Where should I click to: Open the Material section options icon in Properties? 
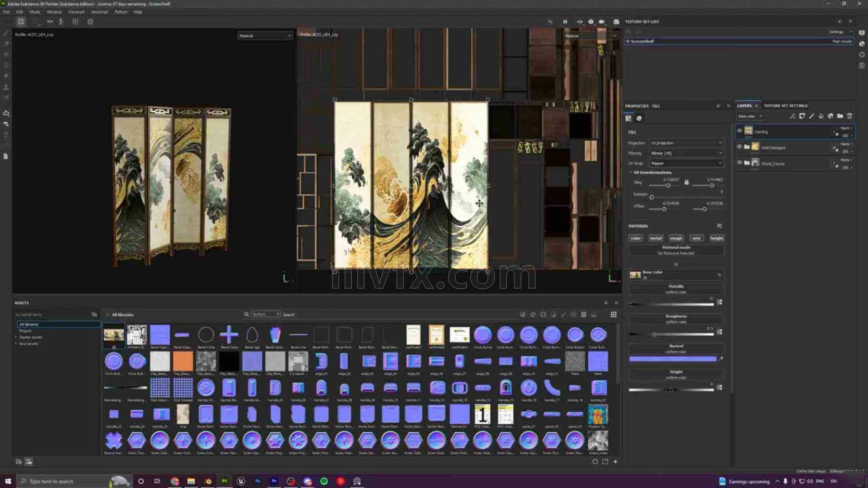[720, 226]
